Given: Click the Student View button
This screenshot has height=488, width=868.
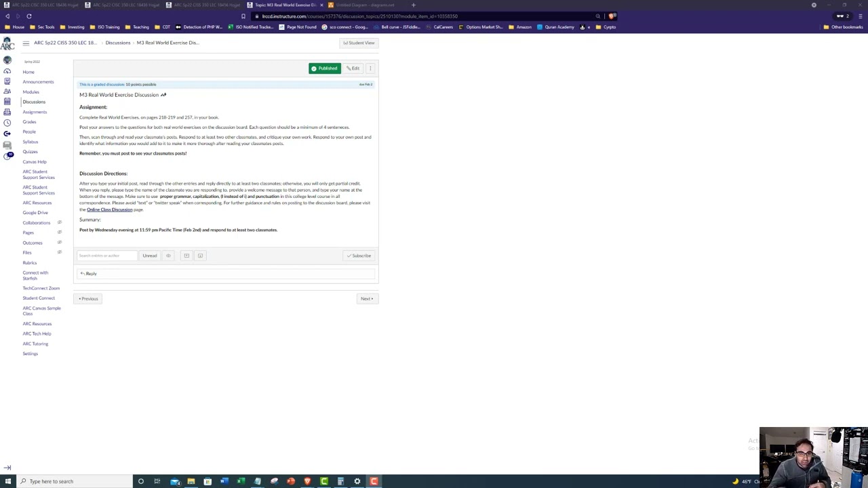Looking at the screenshot, I should [358, 43].
